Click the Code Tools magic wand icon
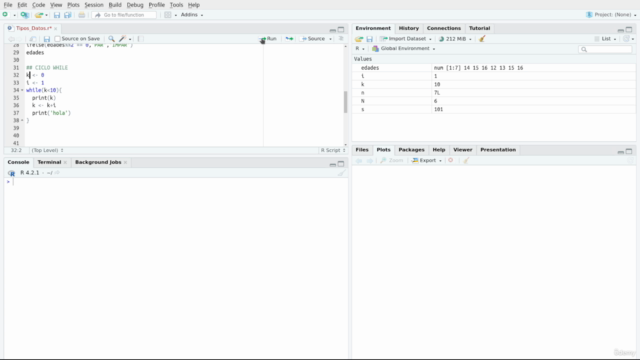The image size is (640, 360). pyautogui.click(x=122, y=39)
